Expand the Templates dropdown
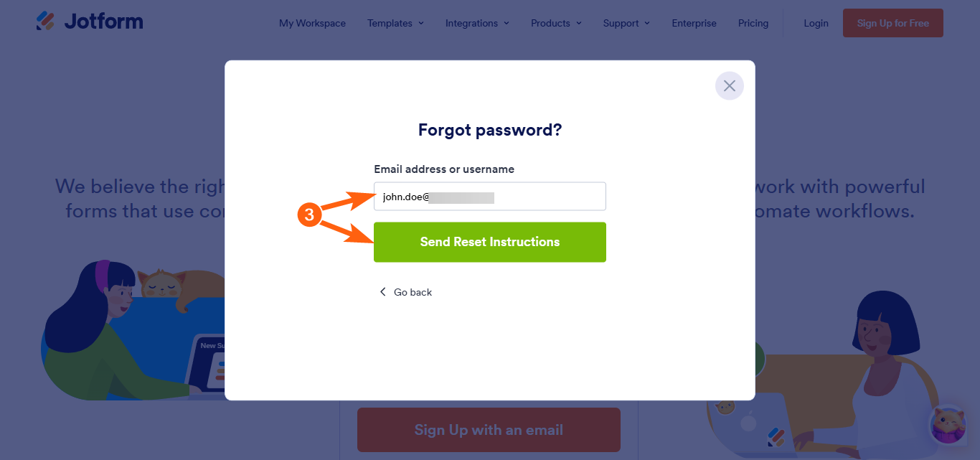Screen dimensions: 980x460 [x=395, y=23]
